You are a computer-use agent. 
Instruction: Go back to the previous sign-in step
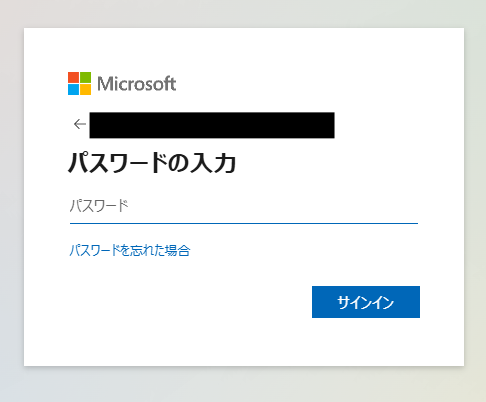pos(80,124)
